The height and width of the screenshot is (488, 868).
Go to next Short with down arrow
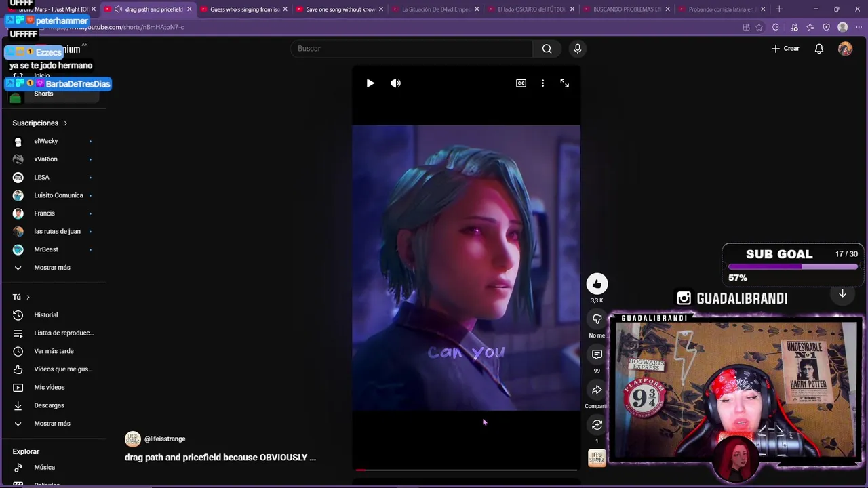[842, 293]
